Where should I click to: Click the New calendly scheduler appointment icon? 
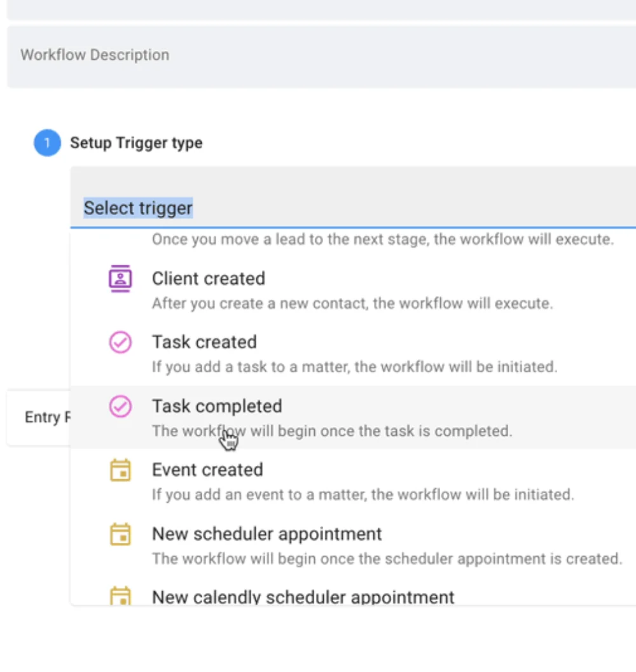(x=120, y=596)
